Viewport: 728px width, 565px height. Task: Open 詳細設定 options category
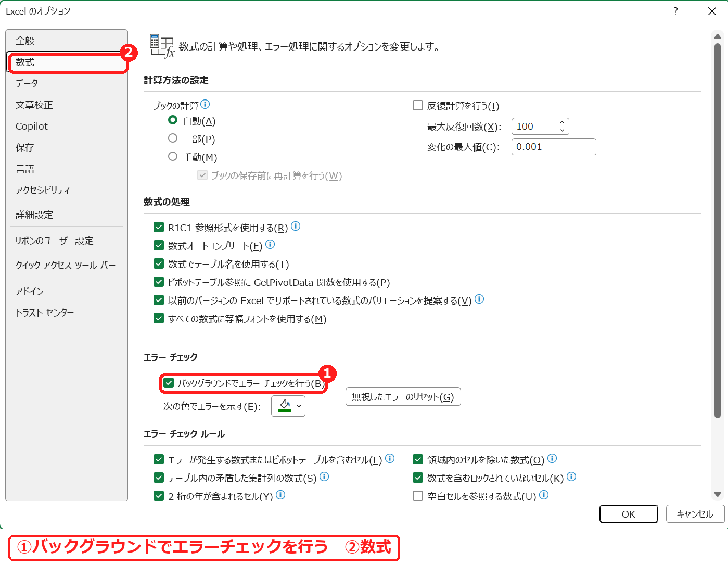pos(67,215)
